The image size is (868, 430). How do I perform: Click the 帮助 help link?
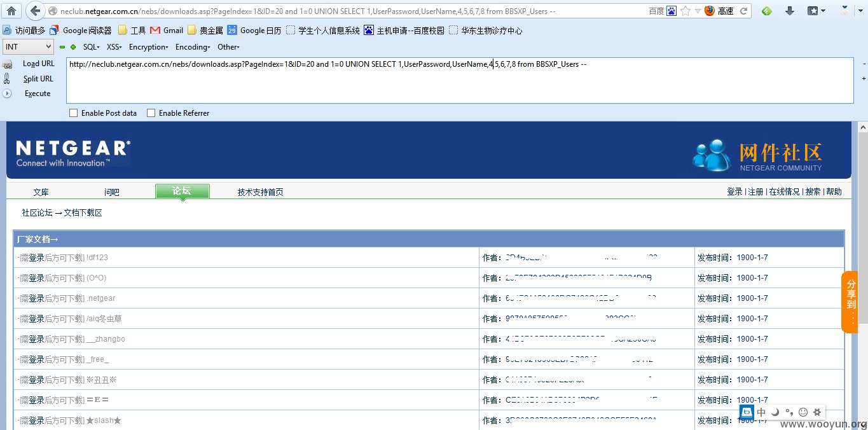coord(834,191)
